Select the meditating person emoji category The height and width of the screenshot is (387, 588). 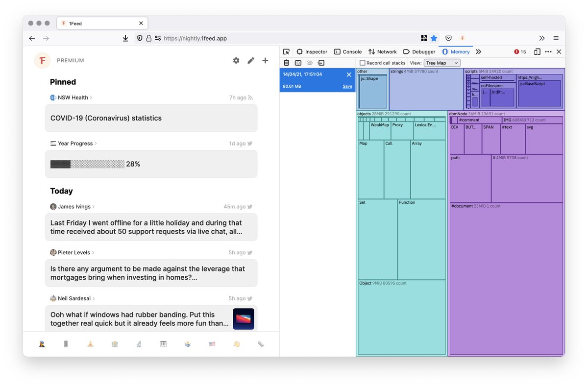(90, 344)
